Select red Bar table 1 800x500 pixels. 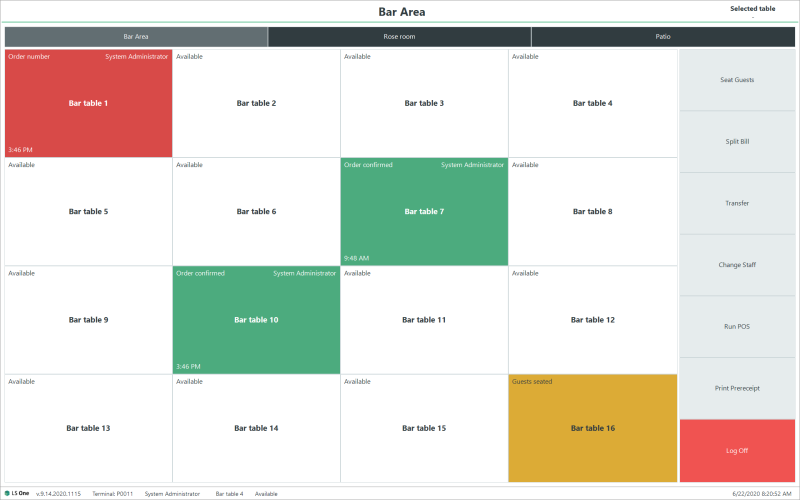(x=88, y=103)
